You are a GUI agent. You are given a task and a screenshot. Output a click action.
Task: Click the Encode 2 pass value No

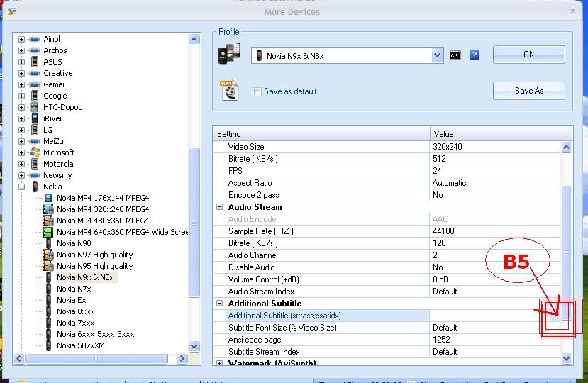click(438, 195)
